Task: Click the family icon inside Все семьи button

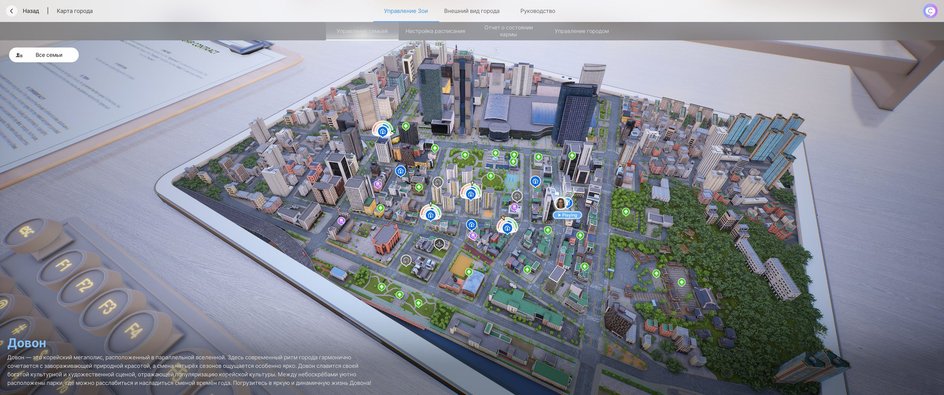Action: click(x=20, y=55)
